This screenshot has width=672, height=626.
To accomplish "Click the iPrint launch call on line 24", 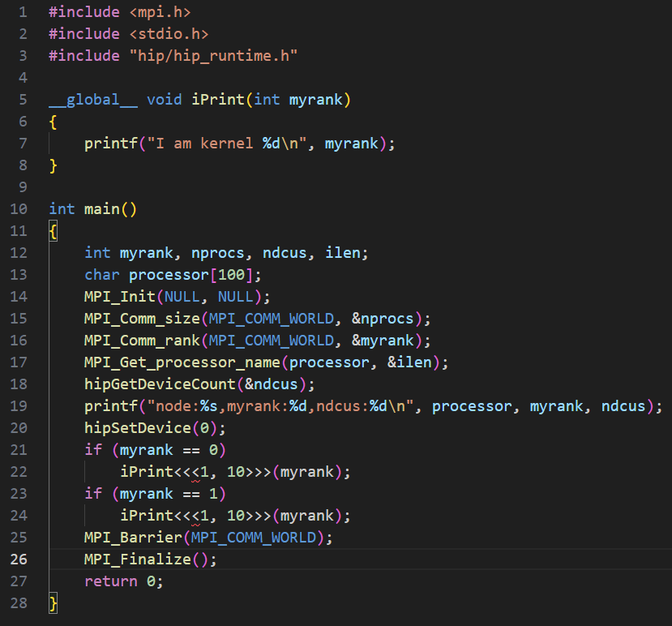I will 235,516.
